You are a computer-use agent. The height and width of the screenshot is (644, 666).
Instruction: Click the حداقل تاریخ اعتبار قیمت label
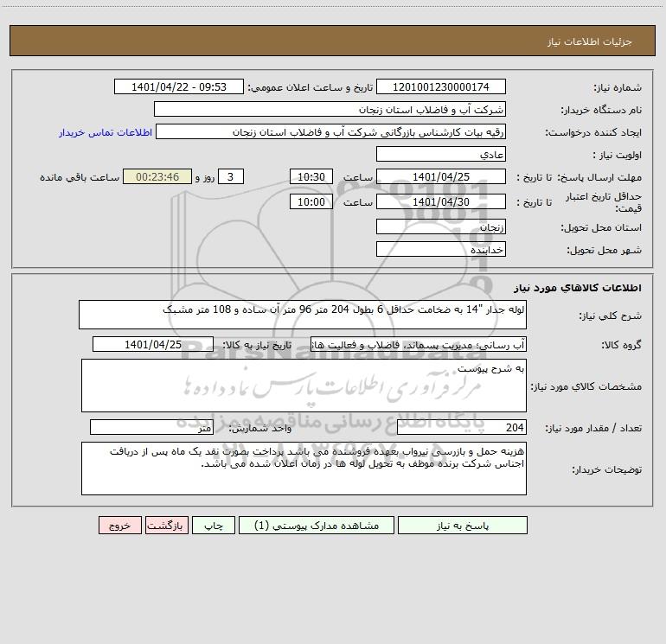click(603, 202)
